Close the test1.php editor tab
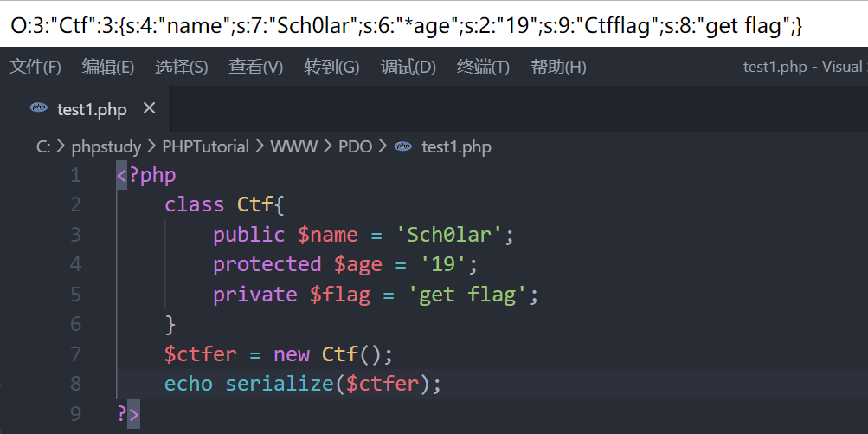The height and width of the screenshot is (434, 868). [149, 108]
